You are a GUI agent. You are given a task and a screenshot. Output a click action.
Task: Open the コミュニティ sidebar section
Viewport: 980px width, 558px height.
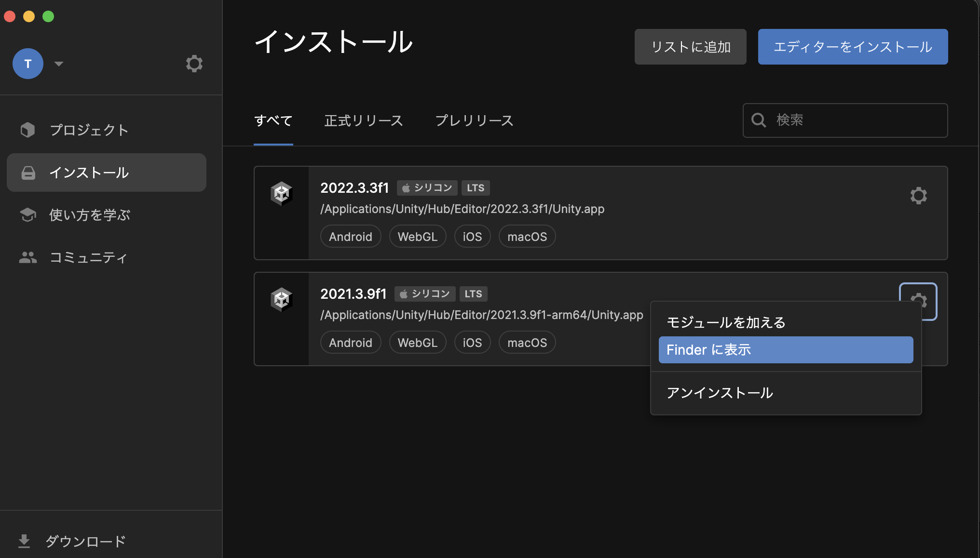click(x=88, y=257)
